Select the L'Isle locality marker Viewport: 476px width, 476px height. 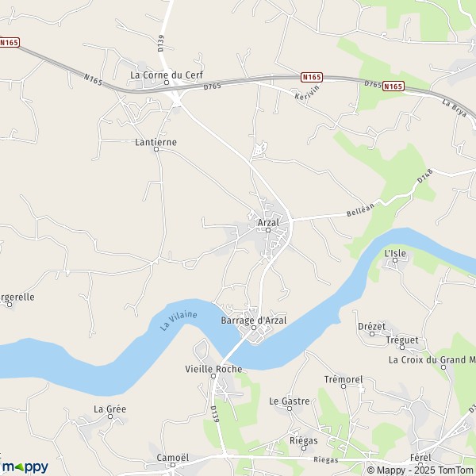[395, 260]
